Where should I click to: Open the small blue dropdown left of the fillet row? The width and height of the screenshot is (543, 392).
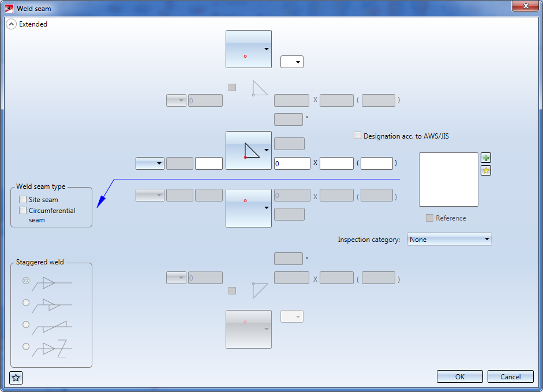click(x=150, y=163)
